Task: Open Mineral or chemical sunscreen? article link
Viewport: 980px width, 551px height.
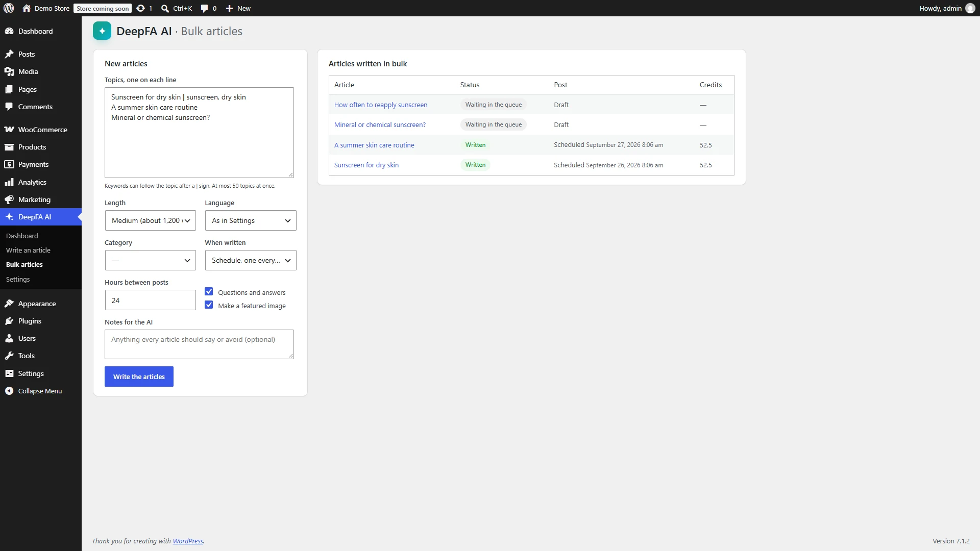Action: coord(380,124)
